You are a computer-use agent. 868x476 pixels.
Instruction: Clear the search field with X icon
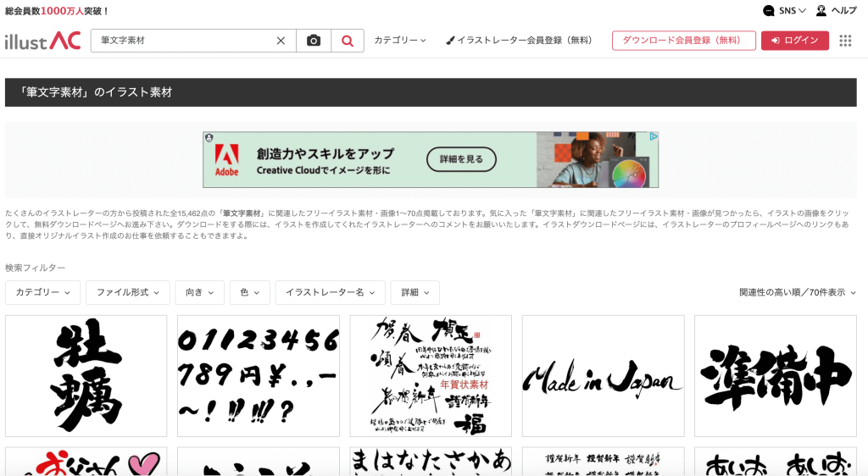281,41
